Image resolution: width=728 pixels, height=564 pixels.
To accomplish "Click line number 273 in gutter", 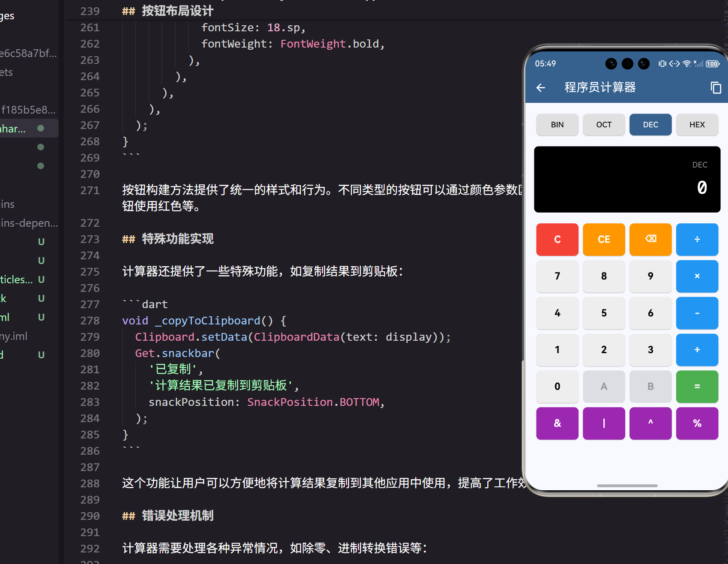I will (90, 239).
